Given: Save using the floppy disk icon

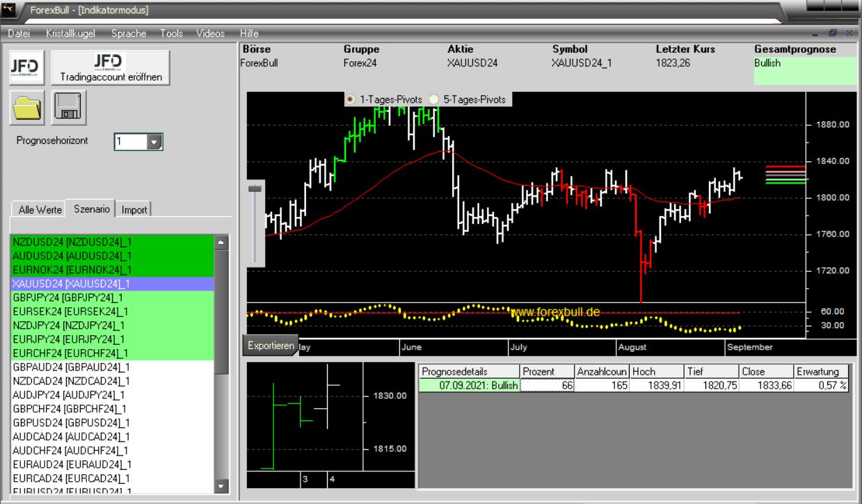Looking at the screenshot, I should pos(67,108).
